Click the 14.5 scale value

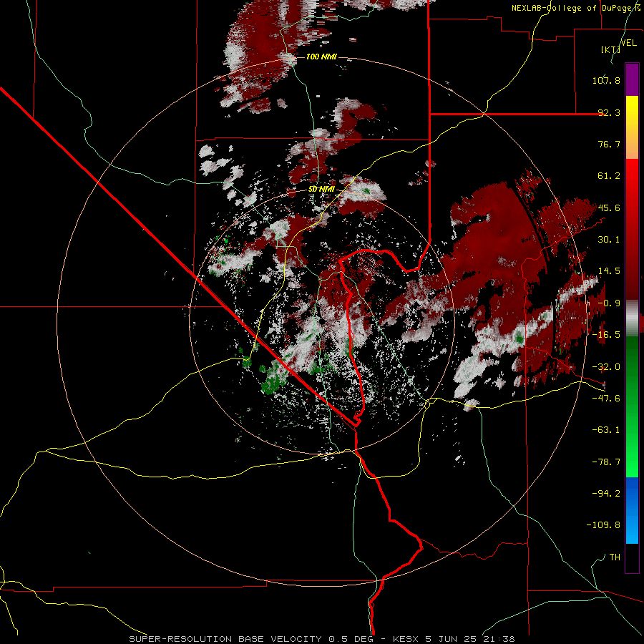(609, 271)
